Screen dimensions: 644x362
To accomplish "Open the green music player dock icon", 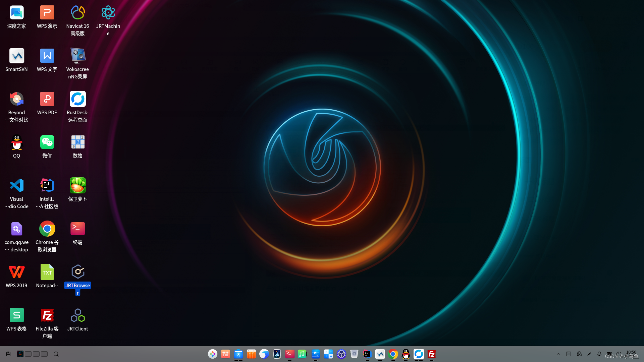I will pos(303,354).
